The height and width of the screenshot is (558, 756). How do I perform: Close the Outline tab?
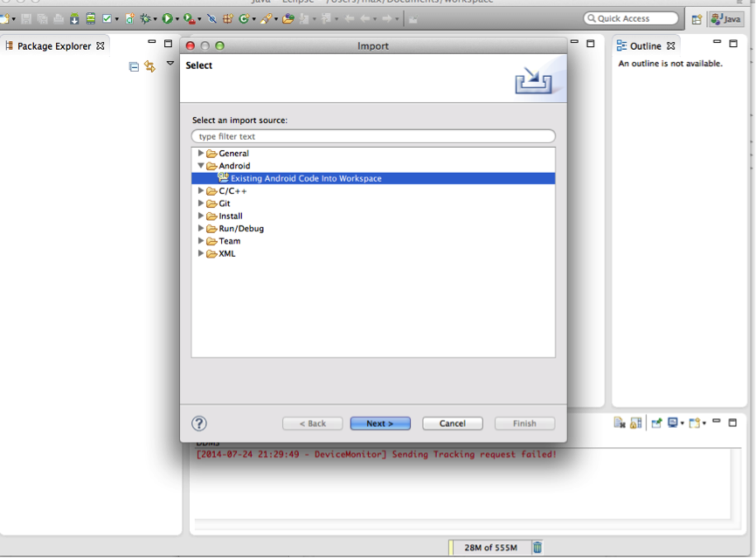tap(670, 45)
